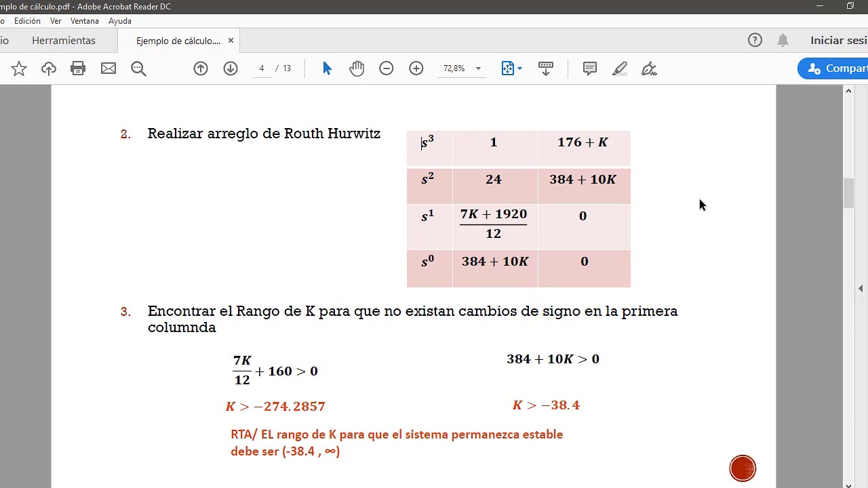Image resolution: width=868 pixels, height=488 pixels.
Task: Click the red circular recording button
Action: coord(743,468)
